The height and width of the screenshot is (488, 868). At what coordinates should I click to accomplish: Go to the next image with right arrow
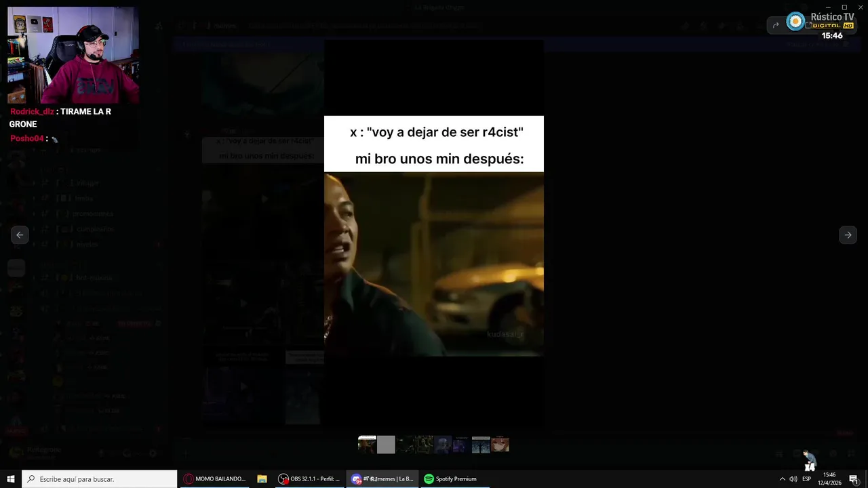[x=848, y=235]
